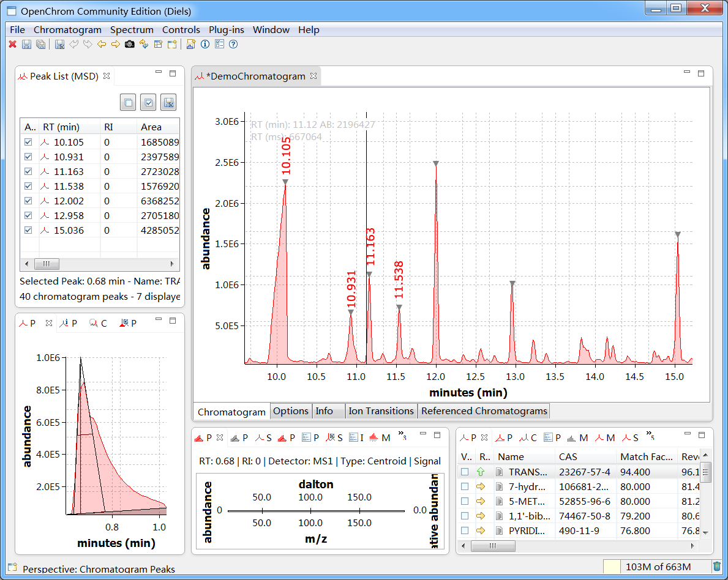Check the verified box for TRANS... target
Image resolution: width=728 pixels, height=580 pixels.
[465, 472]
